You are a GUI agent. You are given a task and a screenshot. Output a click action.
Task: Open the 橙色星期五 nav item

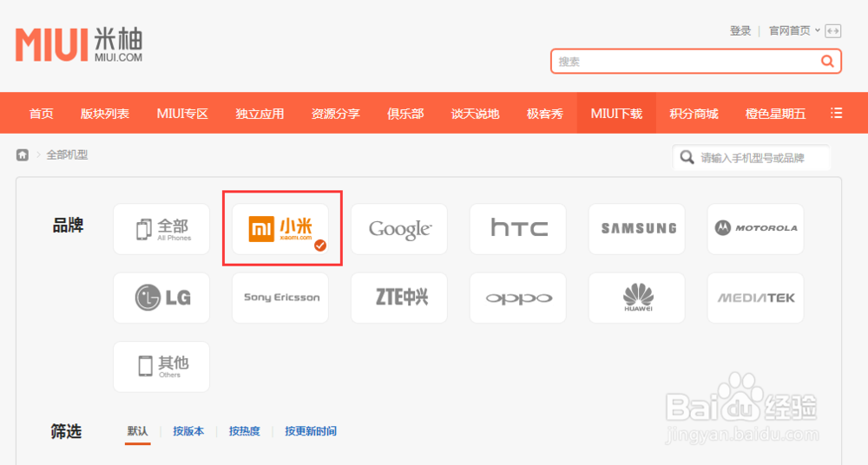click(775, 114)
